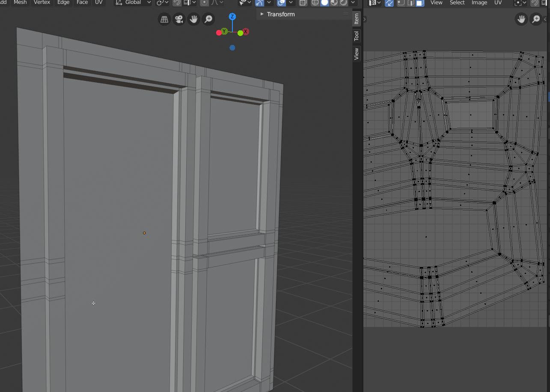Switch to rendered shading
The image size is (550, 392).
pyautogui.click(x=343, y=3)
